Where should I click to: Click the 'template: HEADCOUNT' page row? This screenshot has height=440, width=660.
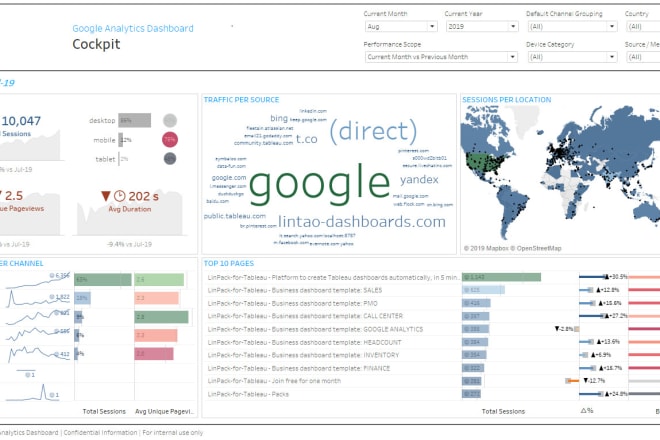(304, 342)
